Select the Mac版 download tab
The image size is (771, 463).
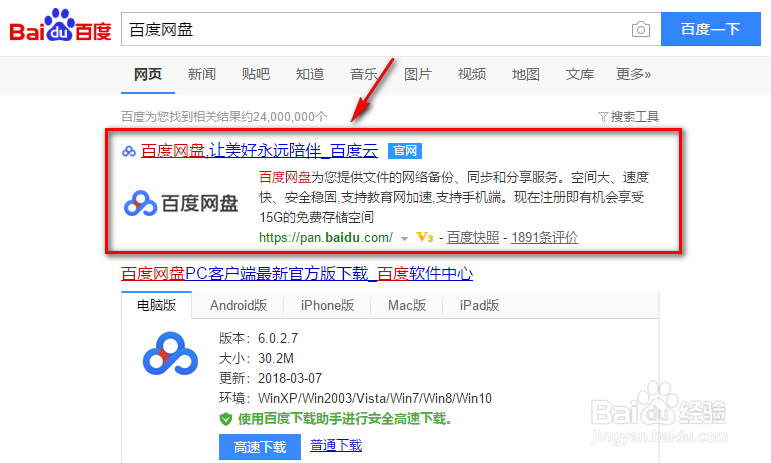tap(407, 305)
